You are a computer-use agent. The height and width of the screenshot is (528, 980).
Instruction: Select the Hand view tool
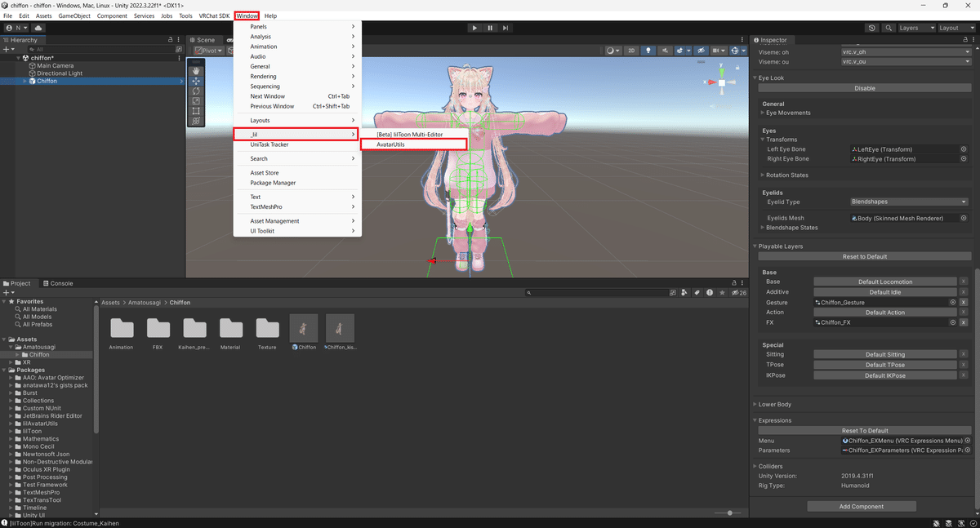click(196, 71)
